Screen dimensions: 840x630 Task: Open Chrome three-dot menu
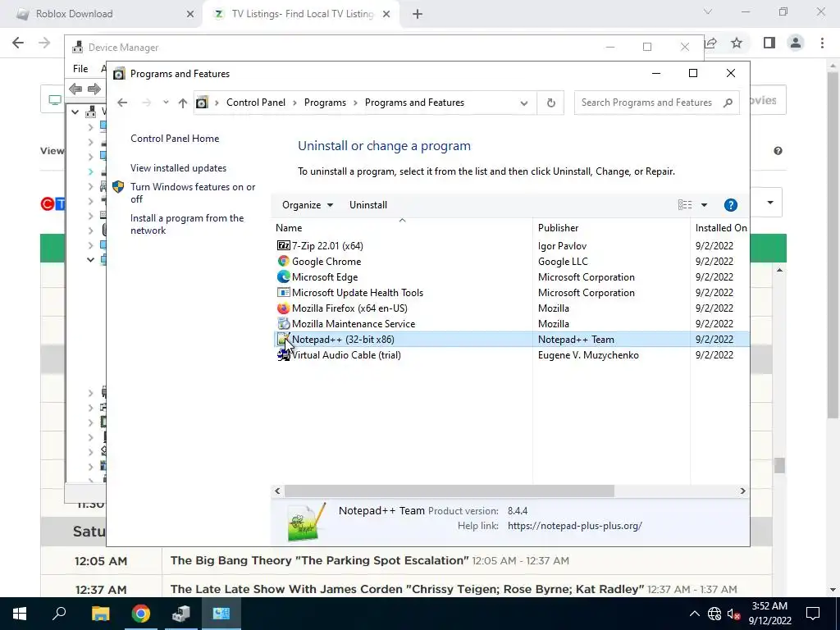822,43
